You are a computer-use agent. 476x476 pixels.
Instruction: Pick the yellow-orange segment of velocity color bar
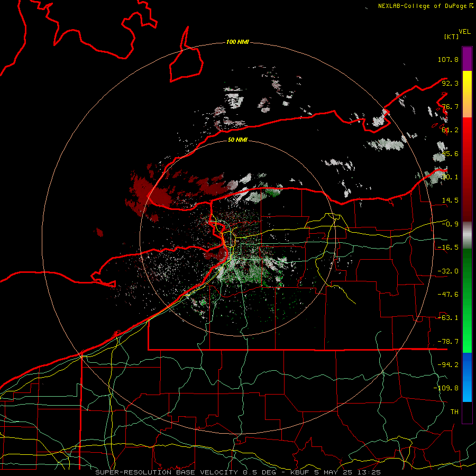467,94
